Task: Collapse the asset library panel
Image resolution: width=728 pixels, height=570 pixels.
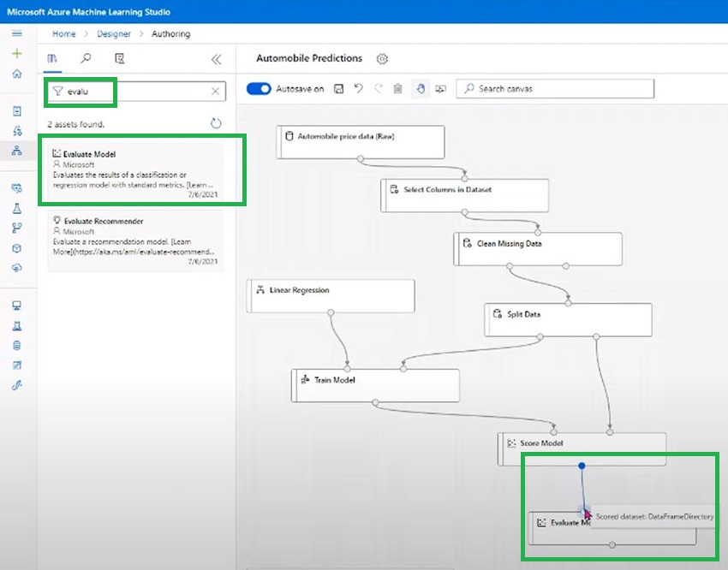Action: 216,59
